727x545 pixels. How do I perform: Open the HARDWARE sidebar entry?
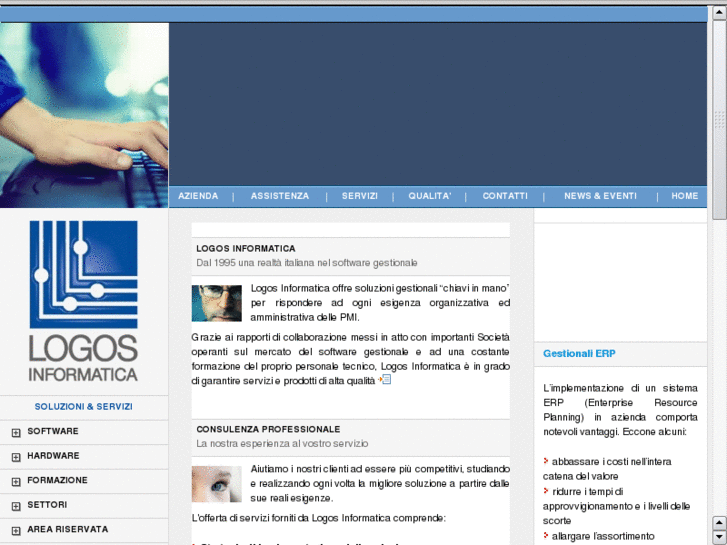coord(53,456)
